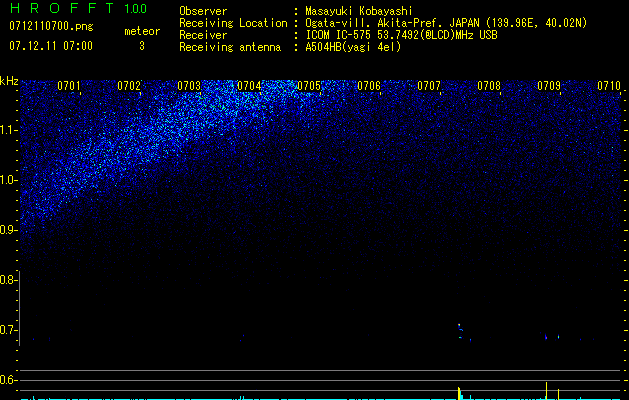Click the date stamp 07.12.11 07:00
This screenshot has height=400, width=629.
click(51, 46)
